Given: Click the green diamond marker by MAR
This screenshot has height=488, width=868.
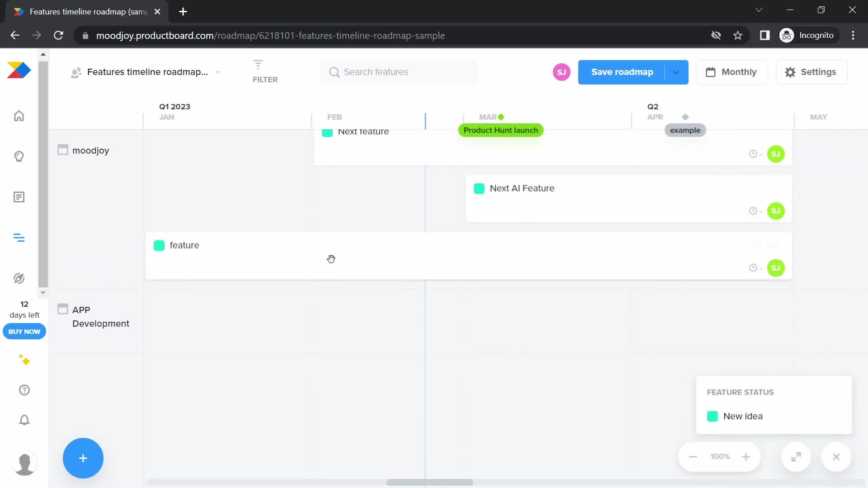Looking at the screenshot, I should coord(501,117).
